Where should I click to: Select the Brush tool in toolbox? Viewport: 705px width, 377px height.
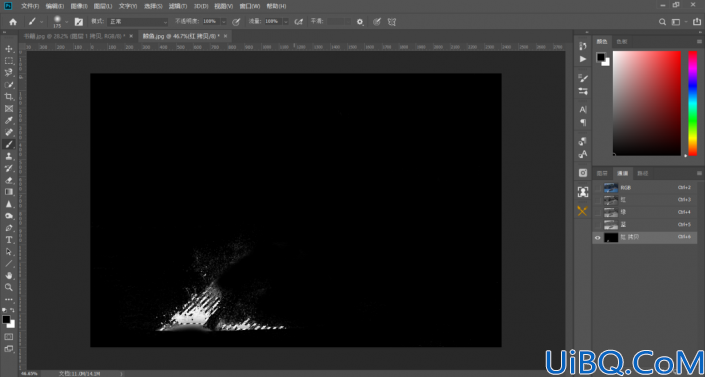pos(9,144)
